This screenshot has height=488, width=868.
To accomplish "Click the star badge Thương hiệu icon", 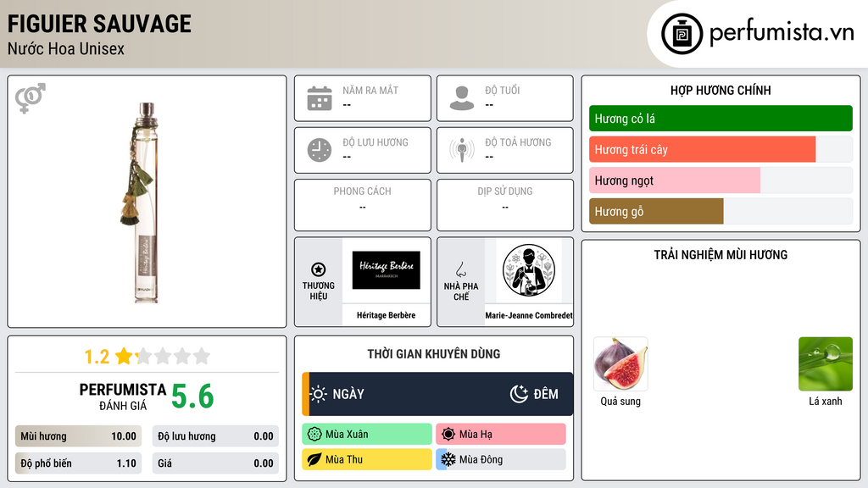I will pos(319,269).
